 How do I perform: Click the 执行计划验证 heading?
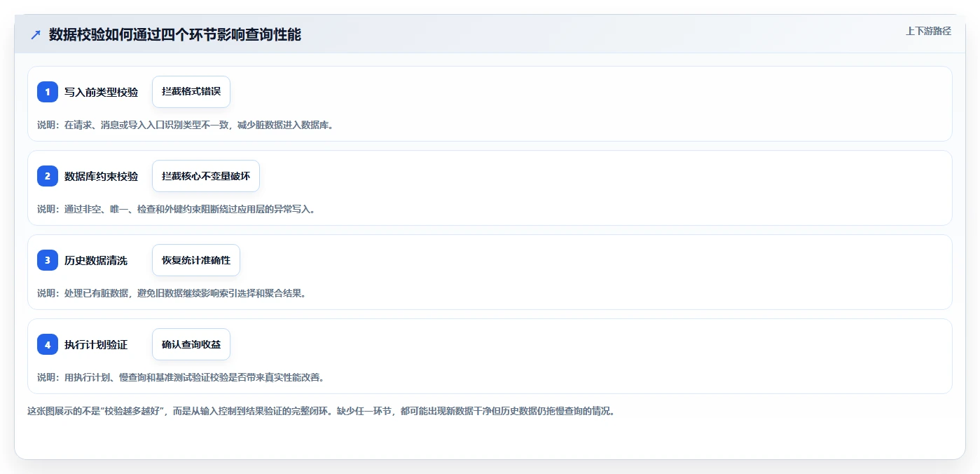point(96,344)
